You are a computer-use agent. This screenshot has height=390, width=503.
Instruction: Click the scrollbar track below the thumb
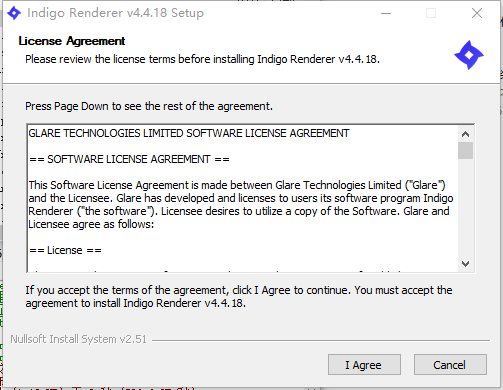[x=465, y=207]
